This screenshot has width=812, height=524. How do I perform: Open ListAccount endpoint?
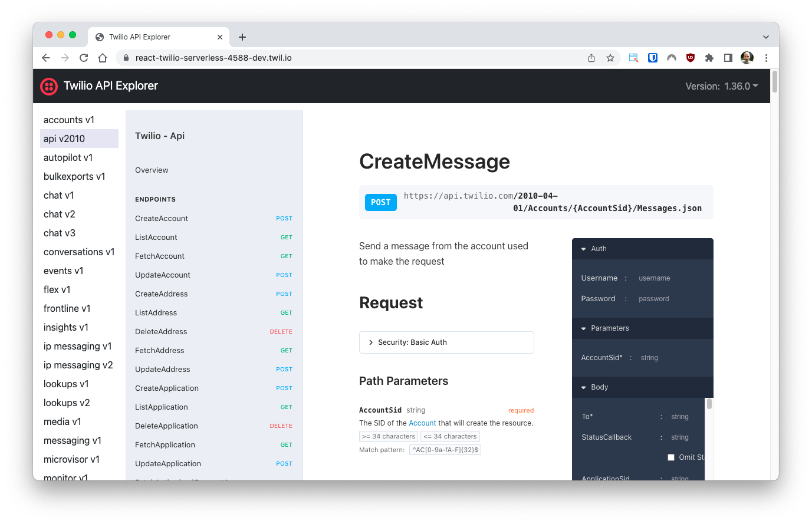pos(213,238)
